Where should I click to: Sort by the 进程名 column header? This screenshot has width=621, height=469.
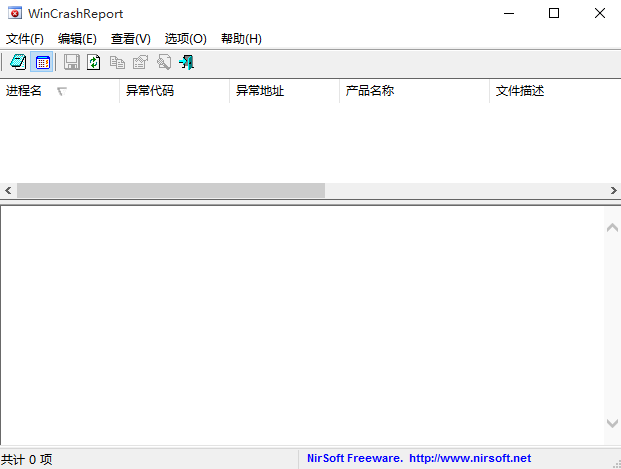point(59,91)
